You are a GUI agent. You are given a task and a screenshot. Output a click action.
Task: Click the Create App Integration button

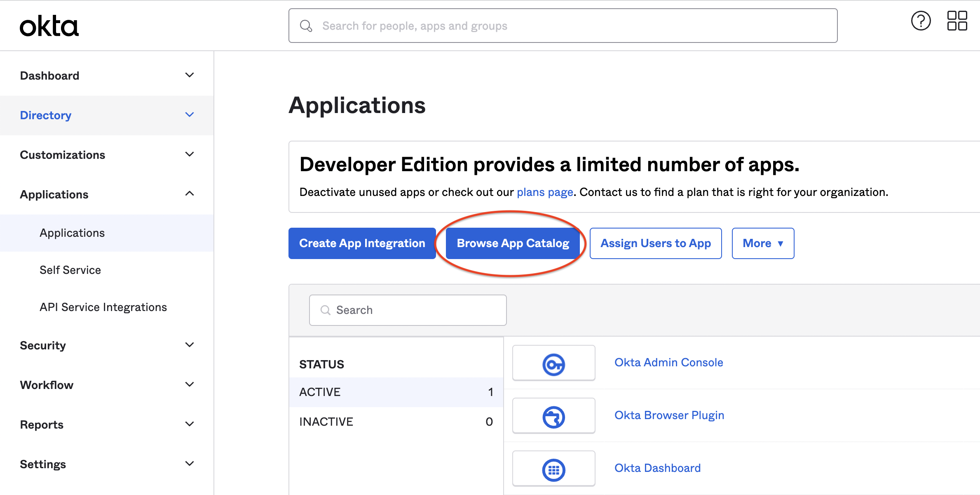tap(362, 243)
